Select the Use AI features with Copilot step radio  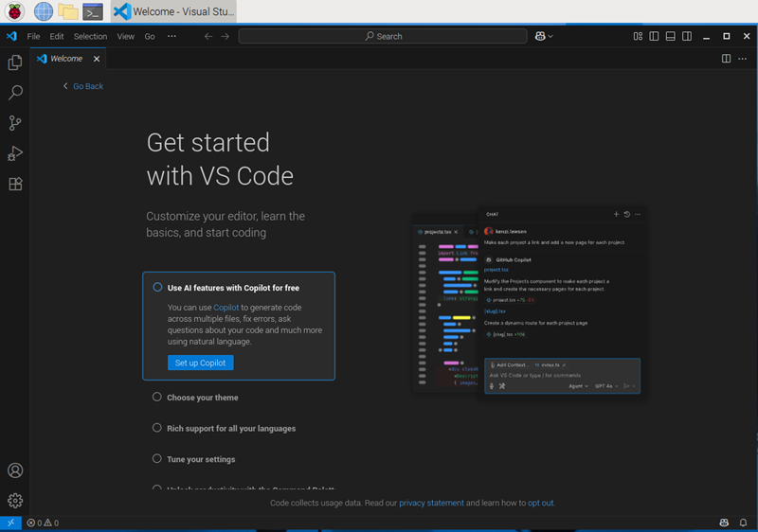click(157, 287)
